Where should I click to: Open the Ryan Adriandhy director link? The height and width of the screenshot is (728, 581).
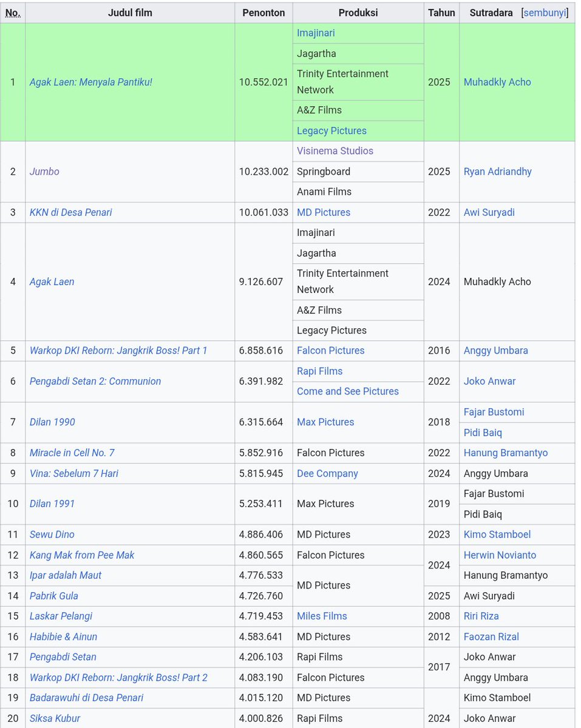pyautogui.click(x=498, y=172)
